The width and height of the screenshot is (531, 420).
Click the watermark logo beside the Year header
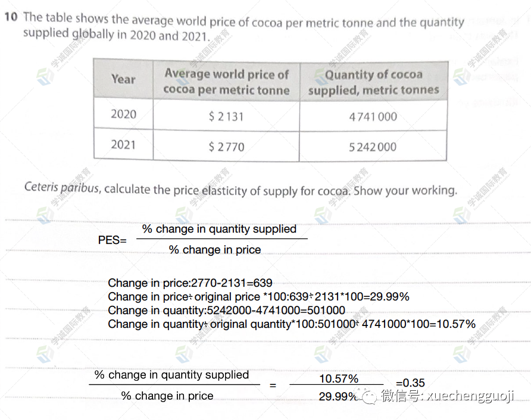click(45, 77)
